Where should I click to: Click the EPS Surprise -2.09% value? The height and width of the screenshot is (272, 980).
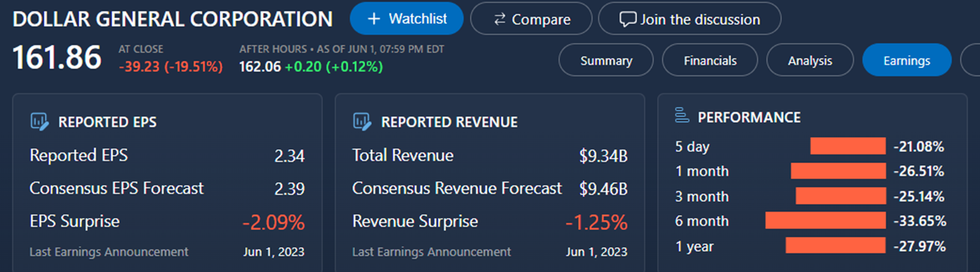click(274, 222)
